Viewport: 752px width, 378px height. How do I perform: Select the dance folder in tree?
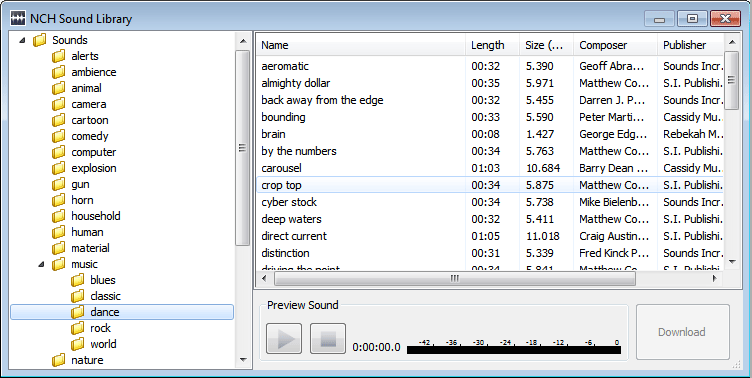coord(122,312)
